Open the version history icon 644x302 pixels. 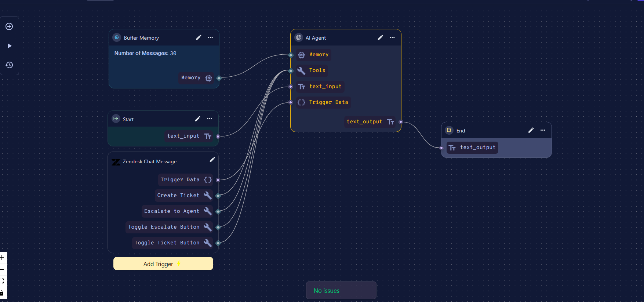[x=9, y=65]
